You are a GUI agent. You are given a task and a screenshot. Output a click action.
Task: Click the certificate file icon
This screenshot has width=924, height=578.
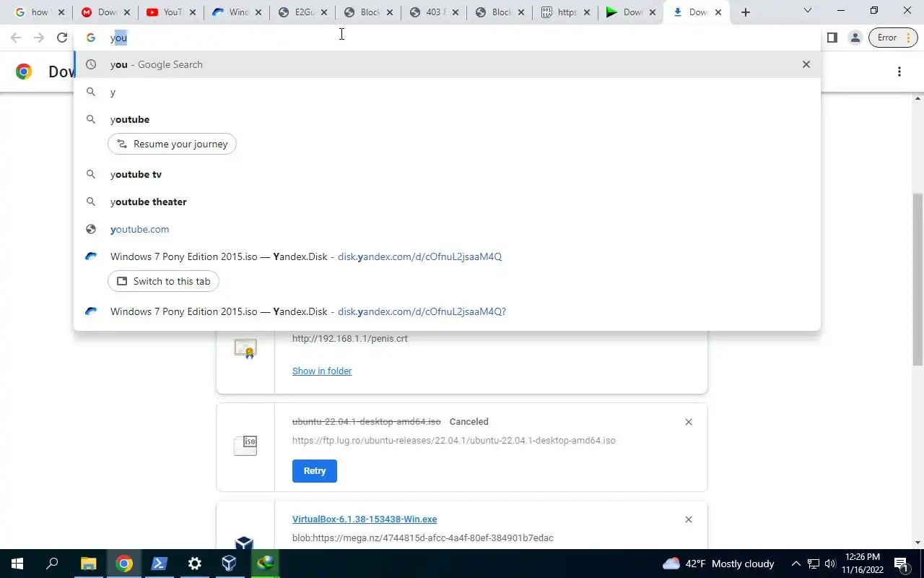245,348
